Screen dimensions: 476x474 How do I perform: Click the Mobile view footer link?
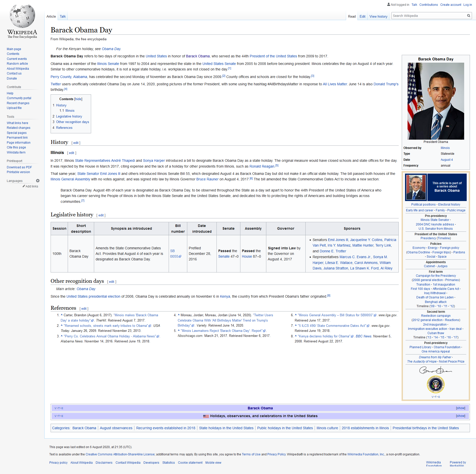(x=213, y=463)
